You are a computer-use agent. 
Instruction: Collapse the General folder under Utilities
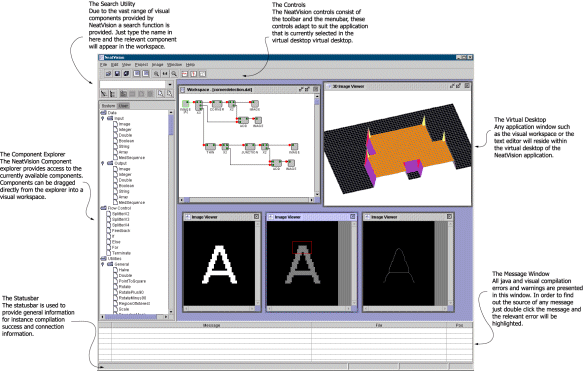[103, 264]
